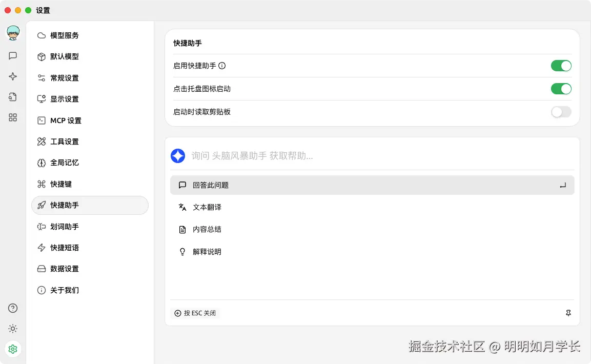This screenshot has height=364, width=591.
Task: Disable the 启用快捷助手 switch
Action: pos(561,66)
